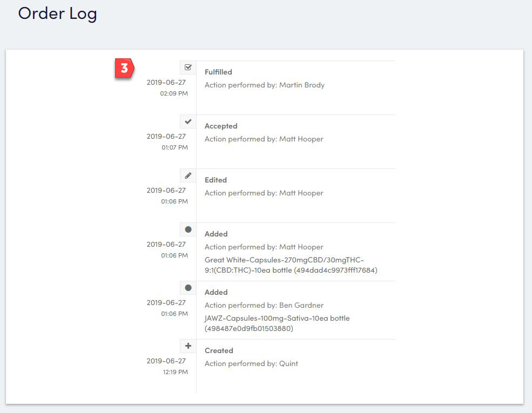Click the checked-box icon beside the Fulfilled entry
Image resolution: width=532 pixels, height=413 pixels.
188,67
